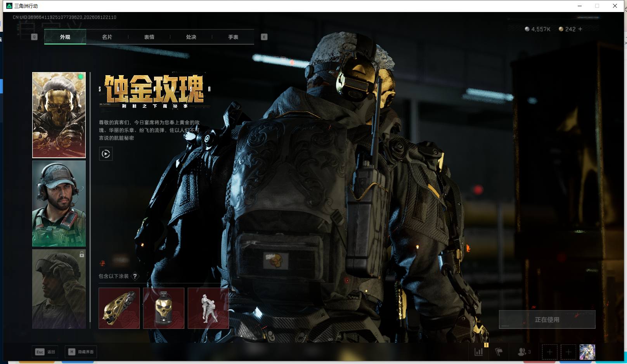This screenshot has height=364, width=627.
Task: Select the gold skull charm item
Action: pos(164,308)
